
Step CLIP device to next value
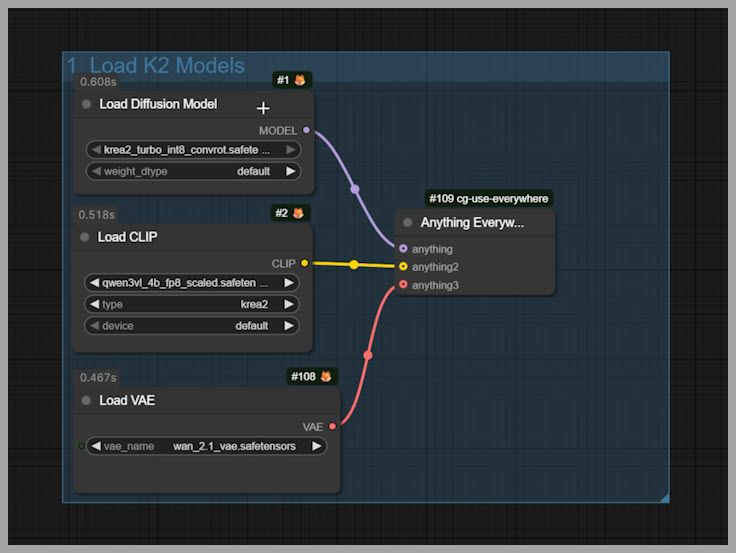289,326
